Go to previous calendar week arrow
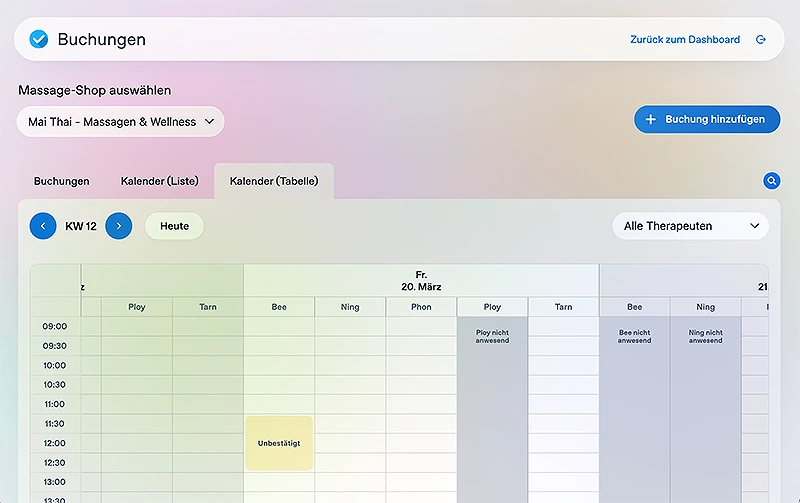This screenshot has height=503, width=800. coord(43,226)
